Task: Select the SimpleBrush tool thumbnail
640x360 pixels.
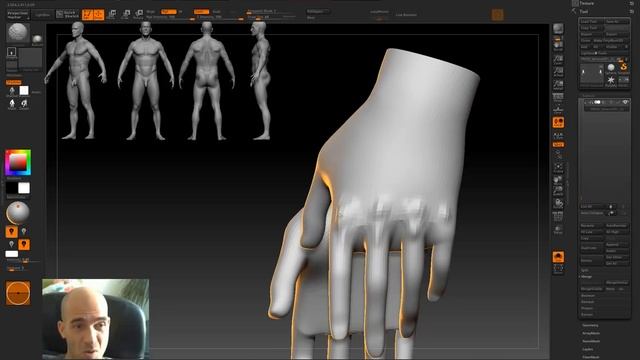Action: (623, 68)
